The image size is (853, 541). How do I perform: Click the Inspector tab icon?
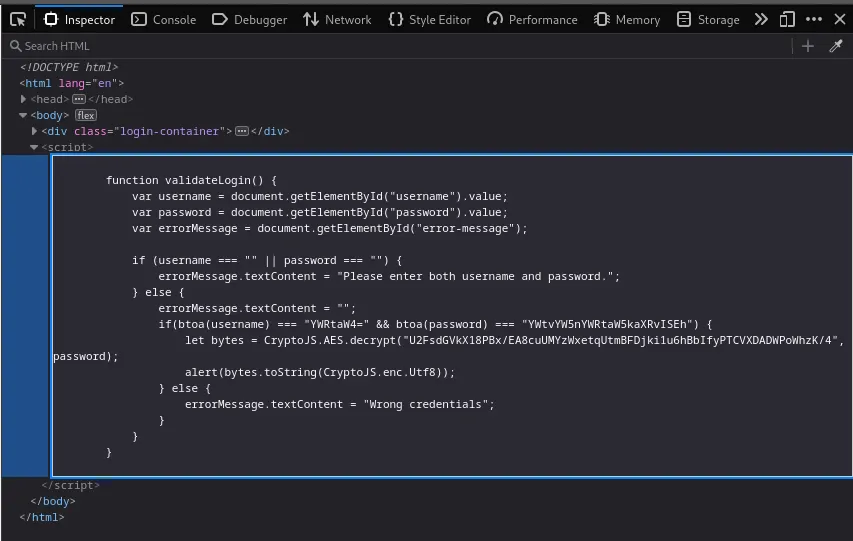pos(51,20)
